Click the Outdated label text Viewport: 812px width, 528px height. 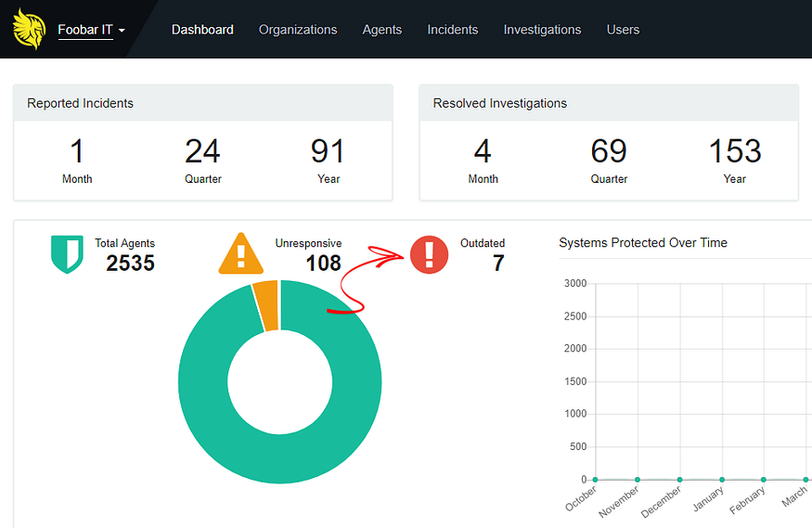click(483, 243)
